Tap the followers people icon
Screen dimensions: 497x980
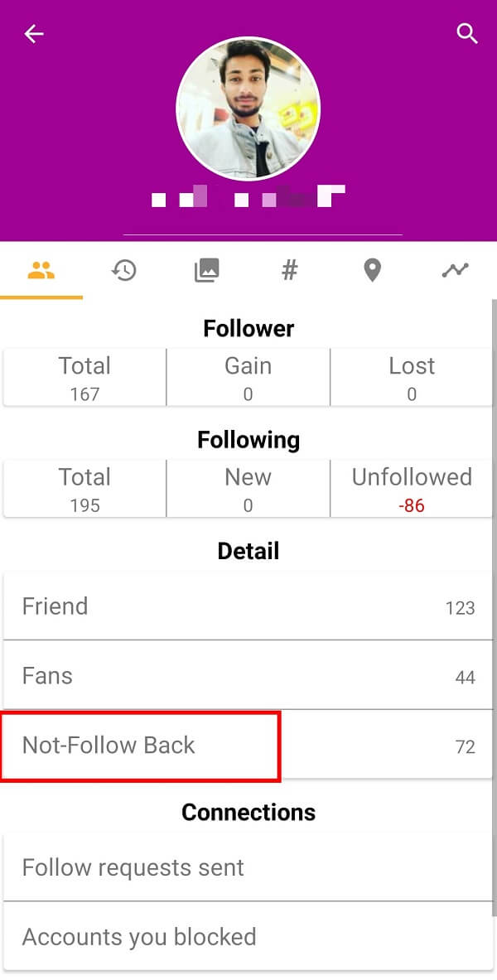[41, 269]
